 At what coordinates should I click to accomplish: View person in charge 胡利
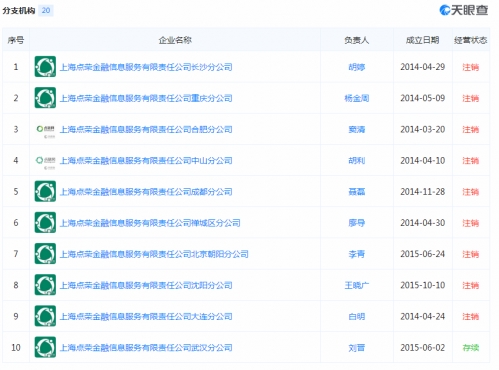[x=357, y=161]
